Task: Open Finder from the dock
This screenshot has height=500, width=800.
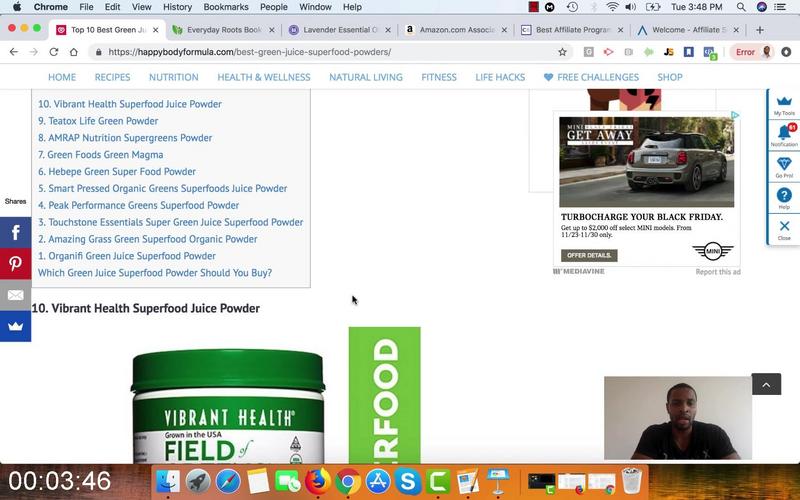Action: pyautogui.click(x=168, y=481)
